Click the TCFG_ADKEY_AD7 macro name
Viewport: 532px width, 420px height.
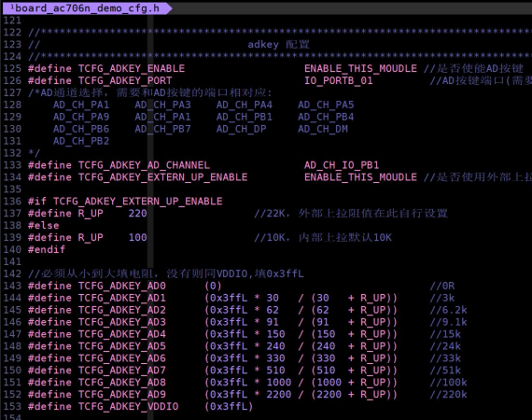tap(122, 371)
